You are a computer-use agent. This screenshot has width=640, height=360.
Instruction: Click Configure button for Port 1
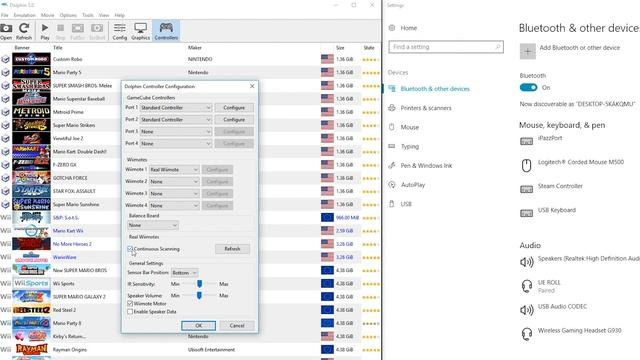tap(234, 107)
